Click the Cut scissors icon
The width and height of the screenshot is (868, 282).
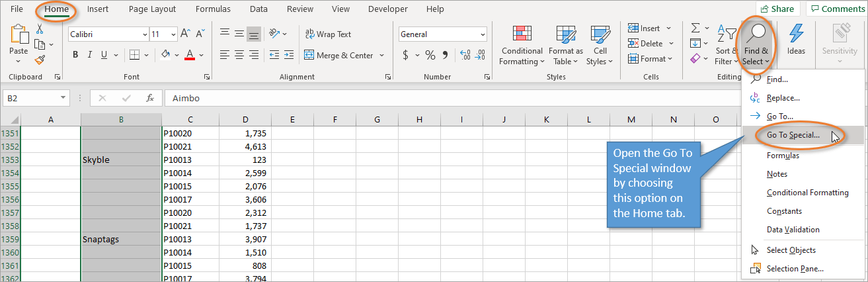pyautogui.click(x=40, y=29)
